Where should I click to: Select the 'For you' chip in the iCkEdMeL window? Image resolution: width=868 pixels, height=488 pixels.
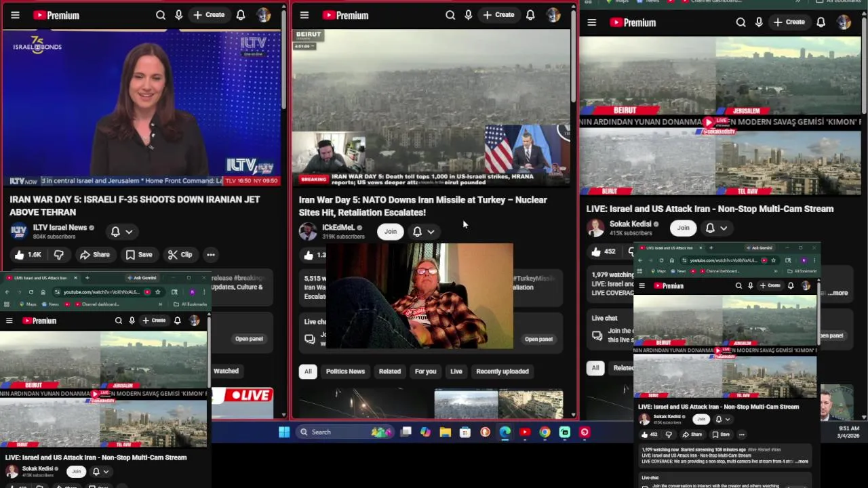coord(426,371)
